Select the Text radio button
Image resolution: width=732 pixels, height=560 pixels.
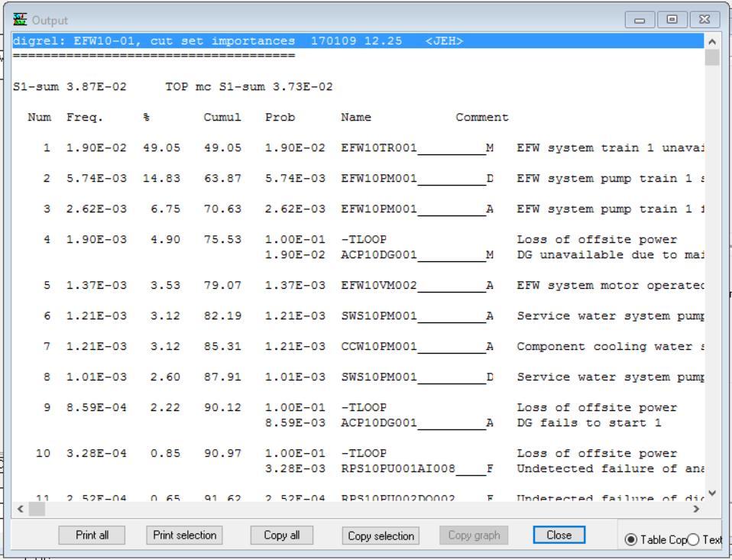(693, 539)
